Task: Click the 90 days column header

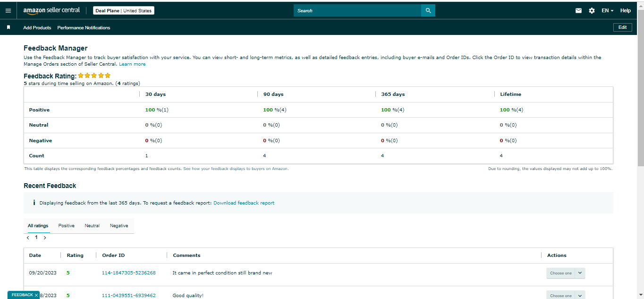Action: (273, 94)
